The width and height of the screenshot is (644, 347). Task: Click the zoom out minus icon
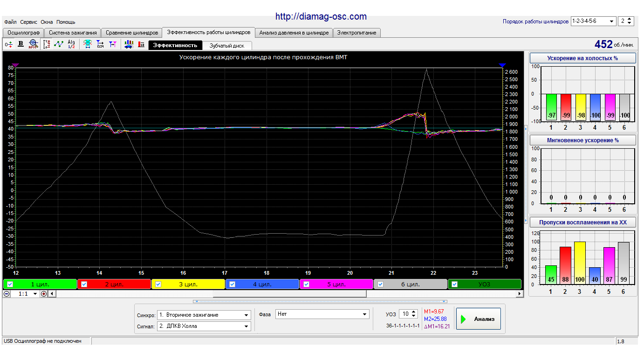pos(7,294)
